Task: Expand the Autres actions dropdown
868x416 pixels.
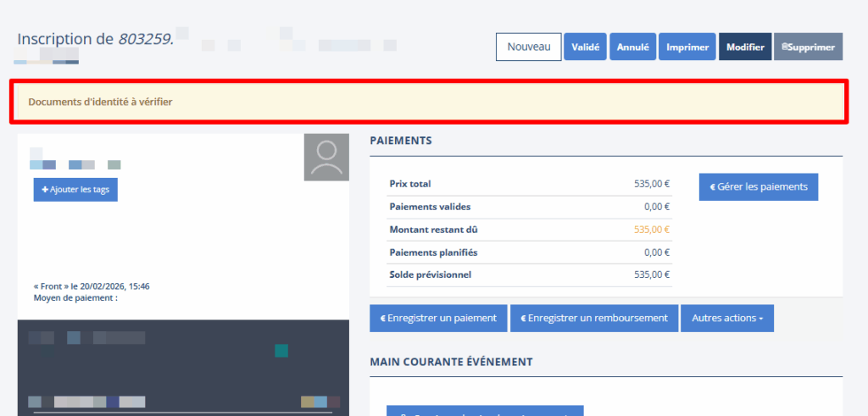Action: point(726,319)
